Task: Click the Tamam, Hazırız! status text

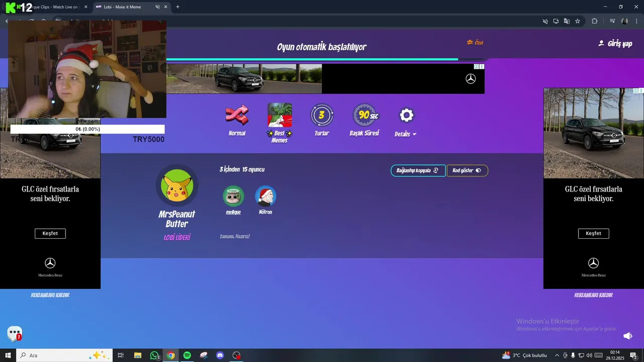Action: click(x=235, y=236)
